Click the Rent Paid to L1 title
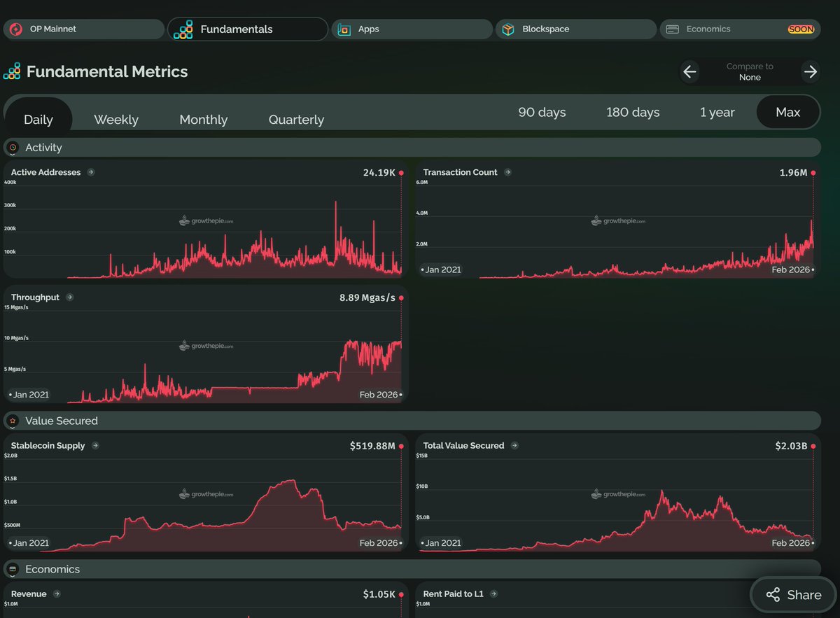 [454, 594]
